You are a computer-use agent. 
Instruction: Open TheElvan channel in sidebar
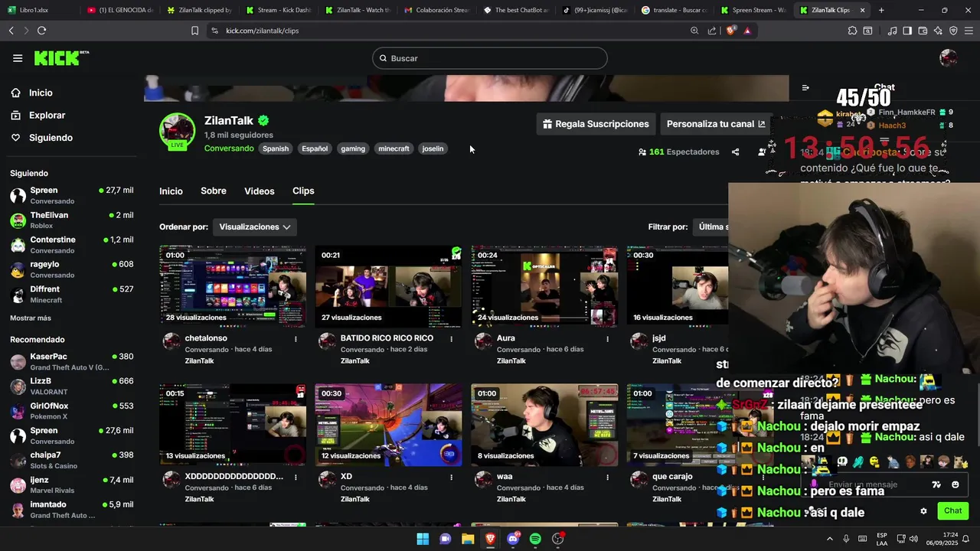72,220
